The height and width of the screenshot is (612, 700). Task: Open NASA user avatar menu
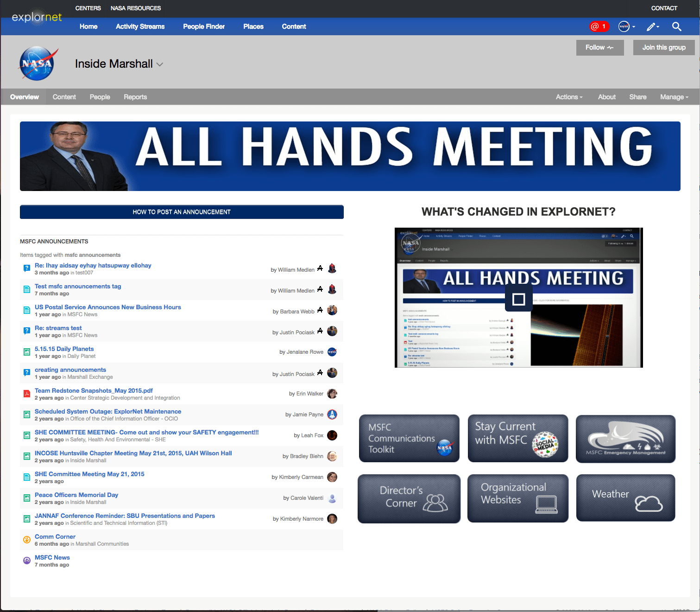[626, 26]
